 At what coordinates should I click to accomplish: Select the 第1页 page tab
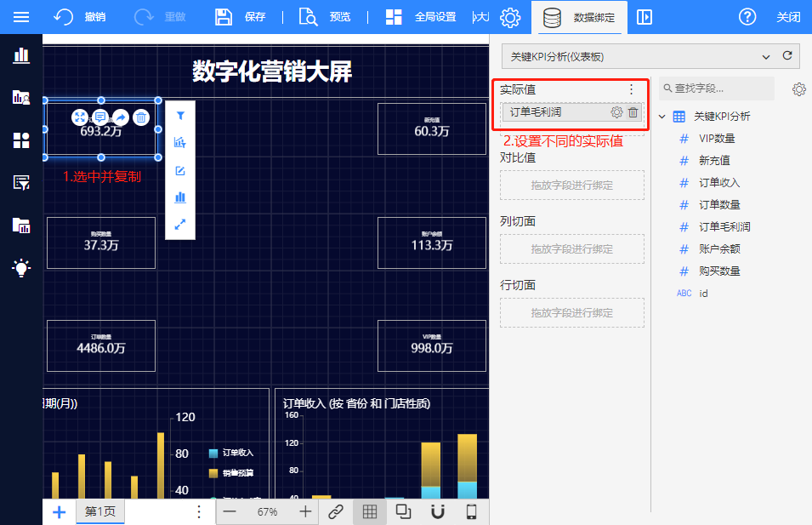[x=100, y=511]
